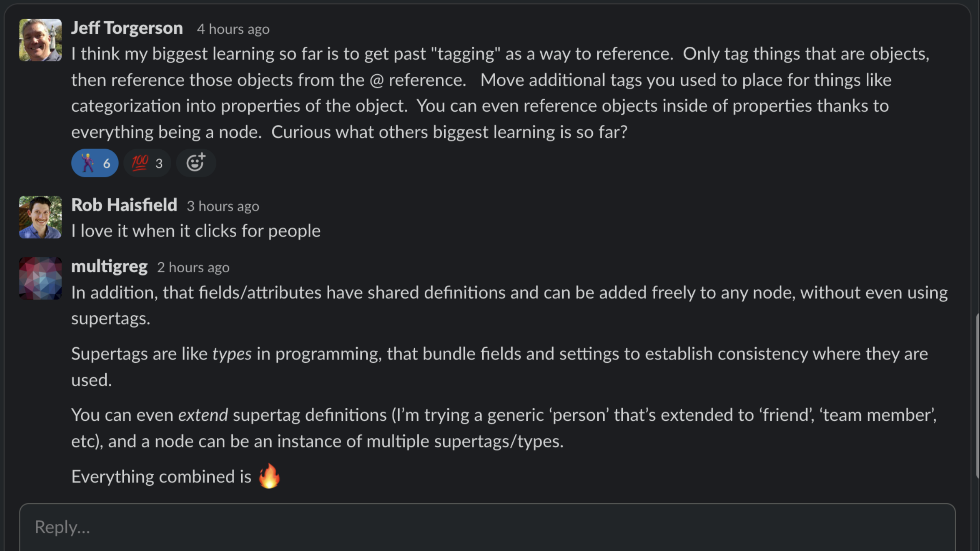Screen dimensions: 980x551
Task: Click the 'Everything combined is' line
Action: (x=176, y=476)
